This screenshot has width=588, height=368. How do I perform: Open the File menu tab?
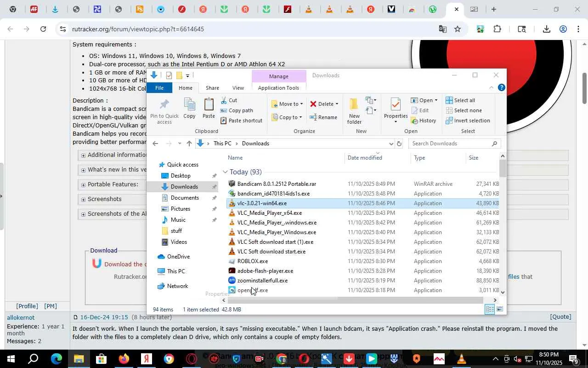tap(159, 88)
